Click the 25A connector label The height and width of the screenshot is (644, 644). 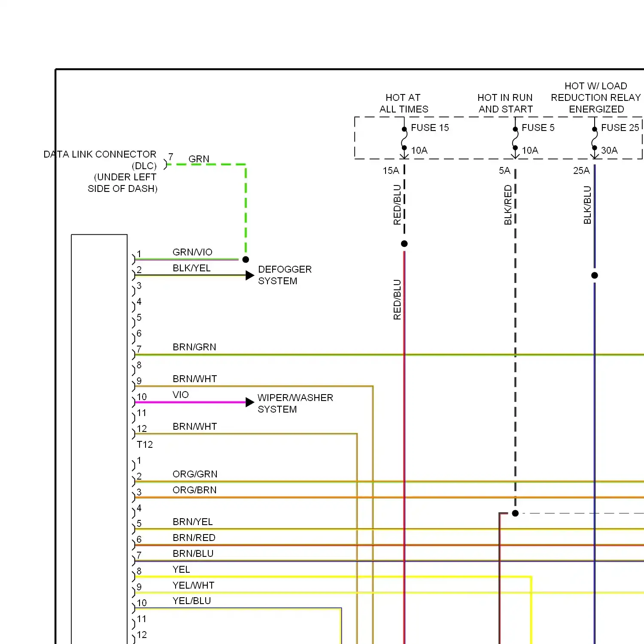(x=581, y=170)
